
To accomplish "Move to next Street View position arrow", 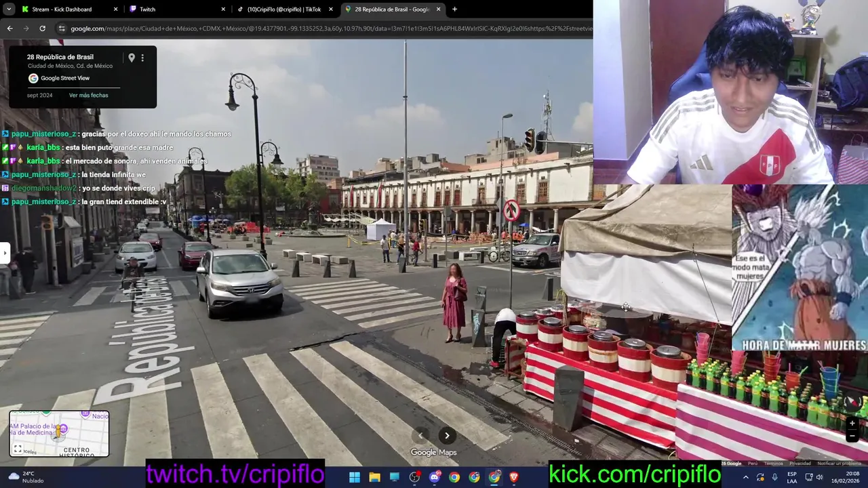I will (447, 435).
